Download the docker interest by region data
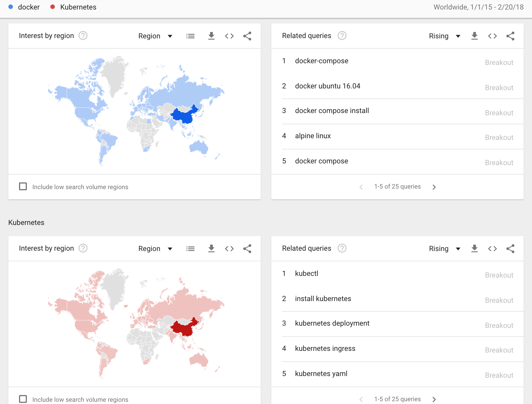The height and width of the screenshot is (404, 532). (x=211, y=36)
